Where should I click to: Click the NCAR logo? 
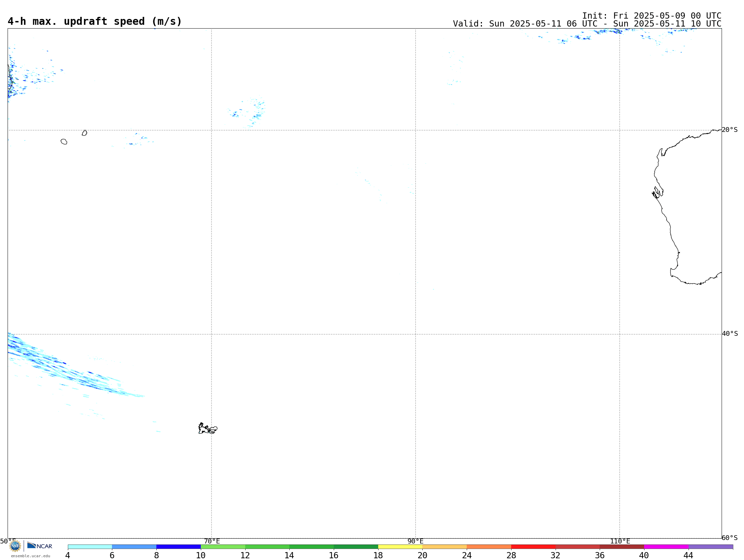click(40, 546)
